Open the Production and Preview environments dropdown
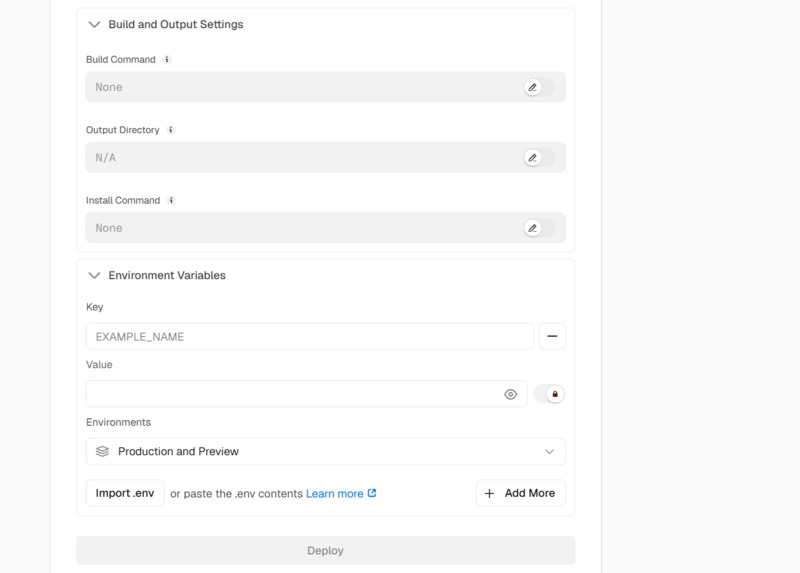800x573 pixels. coord(326,452)
